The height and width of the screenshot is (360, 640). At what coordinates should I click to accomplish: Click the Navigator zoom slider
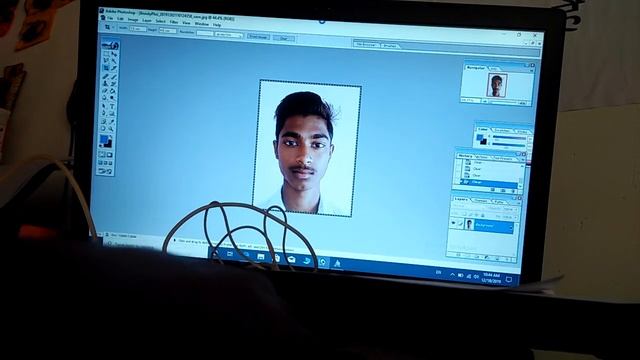tap(504, 102)
